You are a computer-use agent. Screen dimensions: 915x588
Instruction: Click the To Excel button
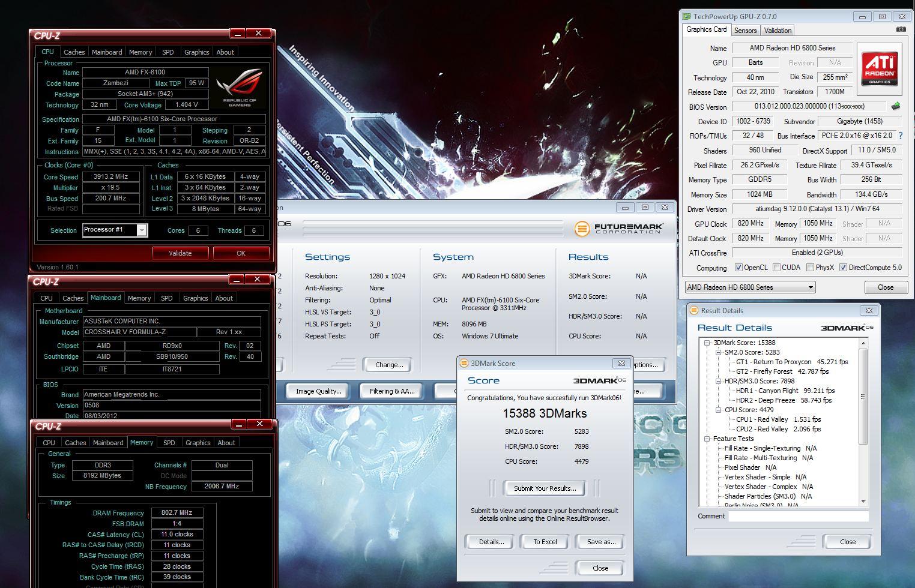point(545,542)
